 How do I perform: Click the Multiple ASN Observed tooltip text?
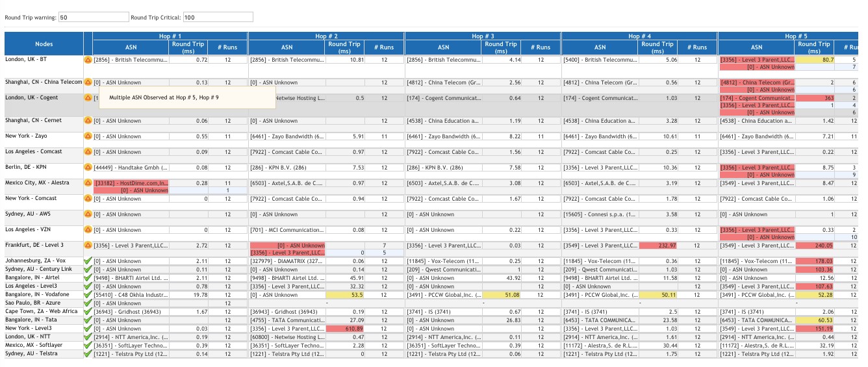(164, 97)
